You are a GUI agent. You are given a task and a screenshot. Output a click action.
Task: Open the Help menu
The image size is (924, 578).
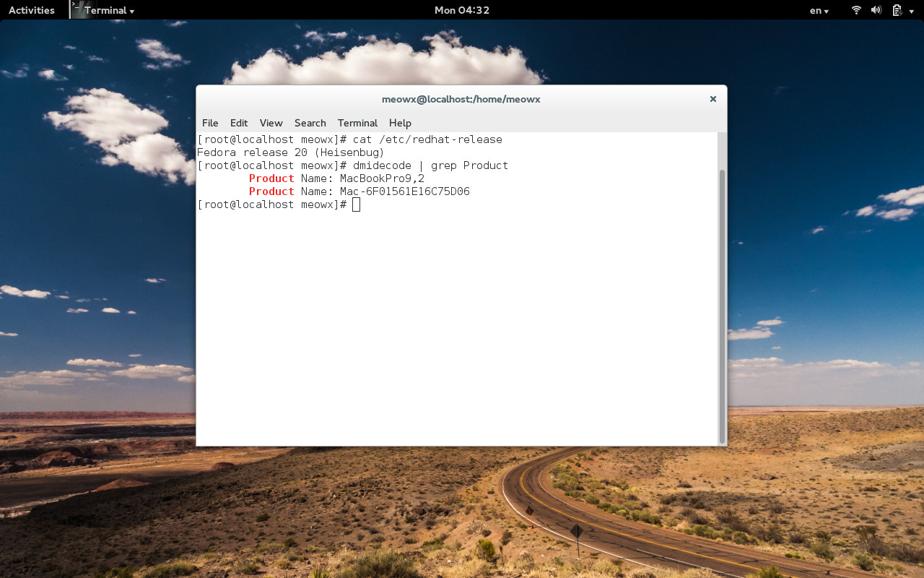(400, 123)
